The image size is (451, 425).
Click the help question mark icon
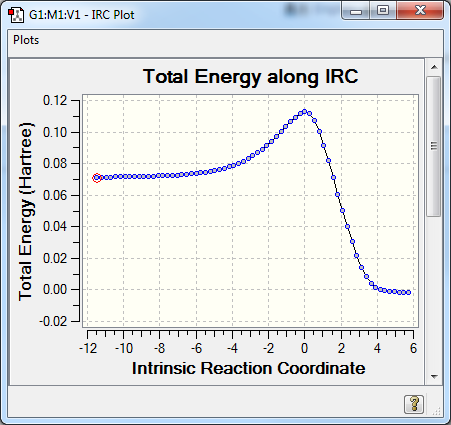(414, 404)
